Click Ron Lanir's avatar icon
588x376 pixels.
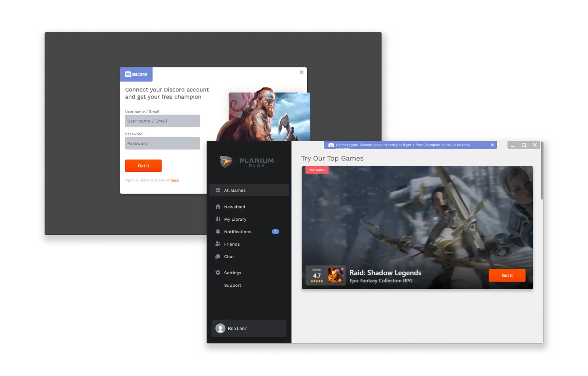220,328
